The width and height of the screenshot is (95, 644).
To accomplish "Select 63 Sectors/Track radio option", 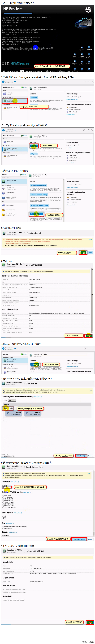I will (x=3, y=516).
